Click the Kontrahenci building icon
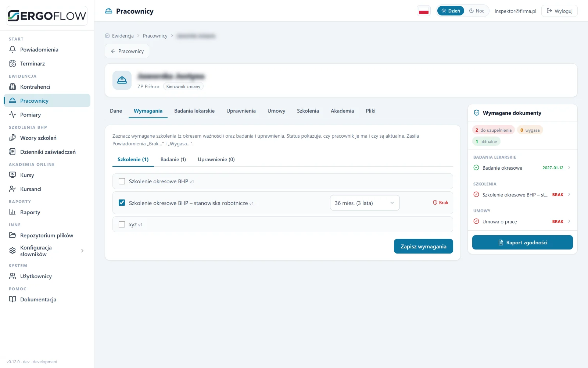Viewport: 588px width, 368px height. (12, 86)
